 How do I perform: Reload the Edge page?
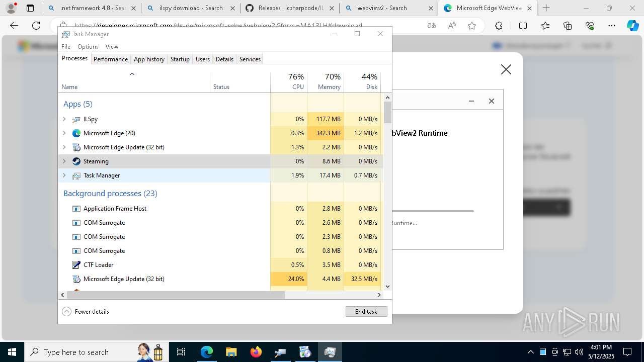pyautogui.click(x=36, y=26)
